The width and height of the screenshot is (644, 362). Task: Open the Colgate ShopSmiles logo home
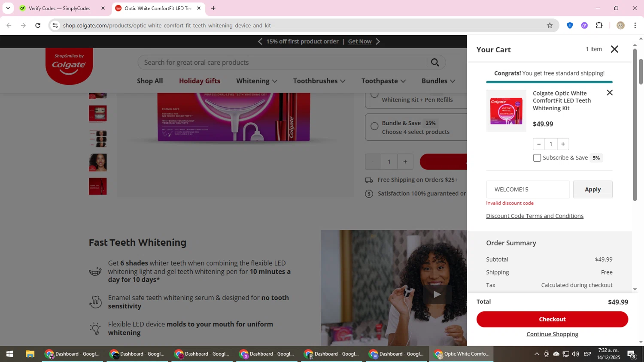point(69,66)
